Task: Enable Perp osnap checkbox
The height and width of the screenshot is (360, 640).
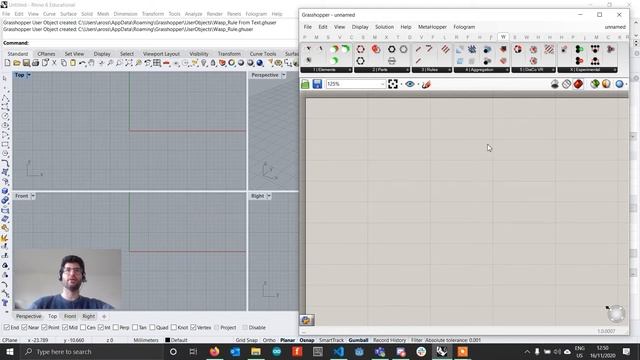Action: click(116, 327)
